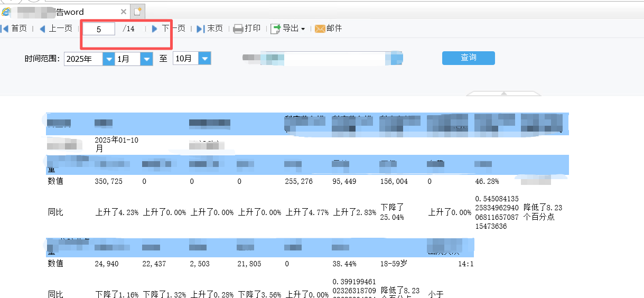The height and width of the screenshot is (298, 644).
Task: Go back using 上一页 arrow
Action: pyautogui.click(x=43, y=29)
